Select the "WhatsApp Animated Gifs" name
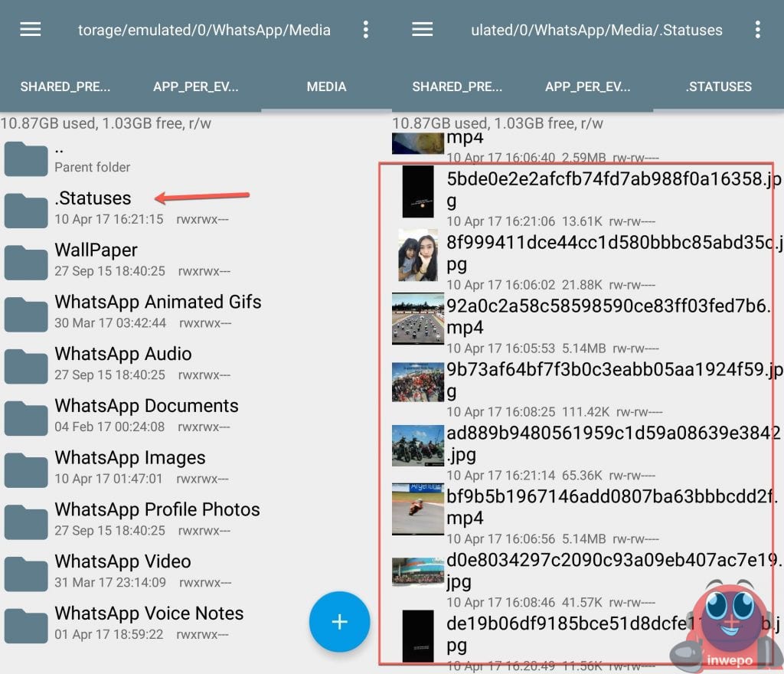Screen dimensions: 784x674 pyautogui.click(x=158, y=302)
